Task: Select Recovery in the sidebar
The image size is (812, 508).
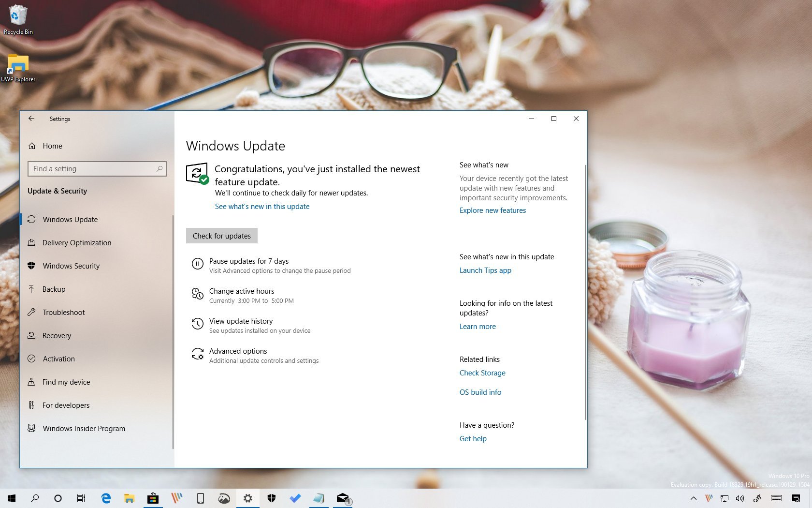Action: coord(57,336)
